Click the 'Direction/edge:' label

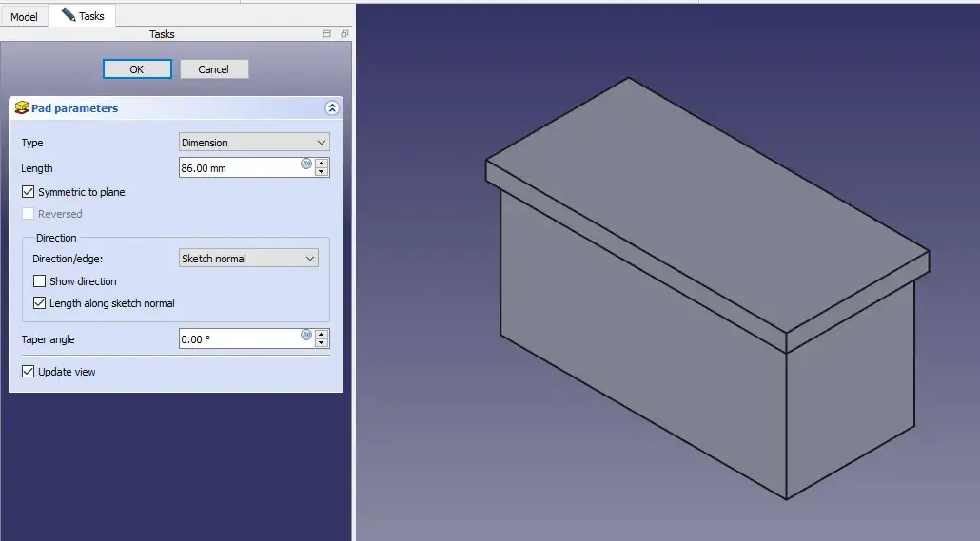tap(68, 259)
